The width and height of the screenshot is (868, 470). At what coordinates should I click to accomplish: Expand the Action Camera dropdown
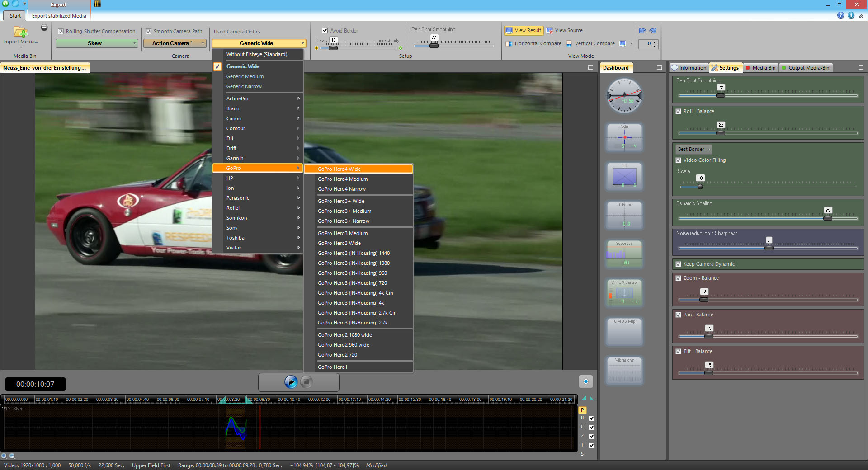[x=175, y=43]
